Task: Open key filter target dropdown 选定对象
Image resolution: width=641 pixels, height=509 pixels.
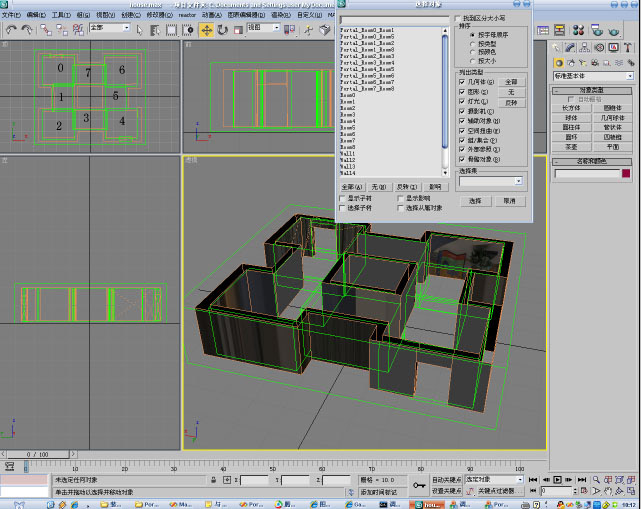Action: [520, 480]
